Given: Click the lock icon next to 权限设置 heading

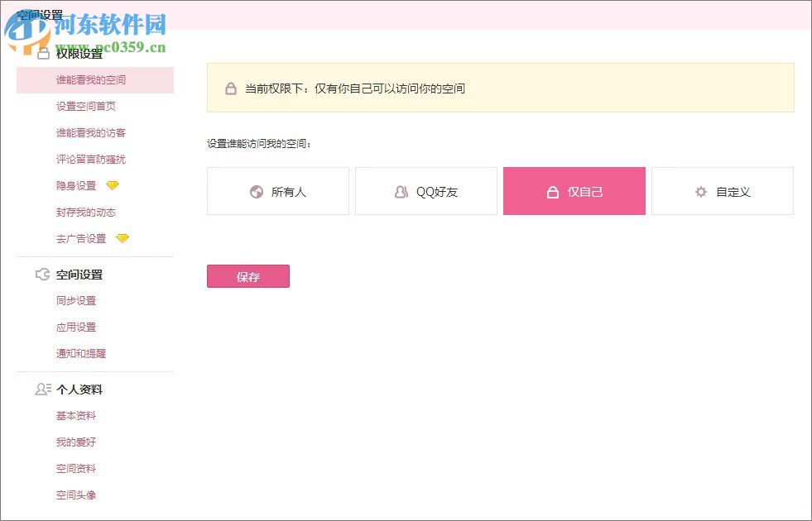Looking at the screenshot, I should tap(42, 53).
